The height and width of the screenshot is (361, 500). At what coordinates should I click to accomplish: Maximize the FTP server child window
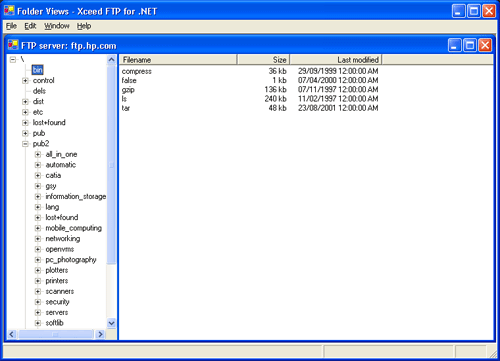(x=470, y=45)
